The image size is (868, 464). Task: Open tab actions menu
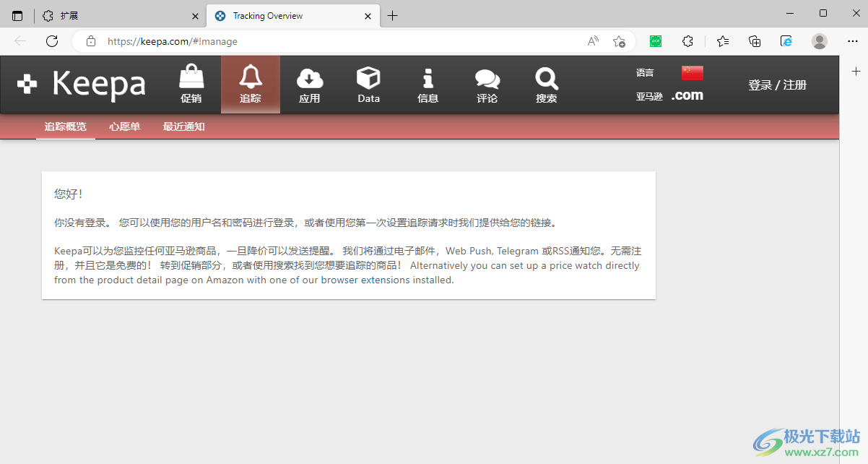click(x=17, y=16)
